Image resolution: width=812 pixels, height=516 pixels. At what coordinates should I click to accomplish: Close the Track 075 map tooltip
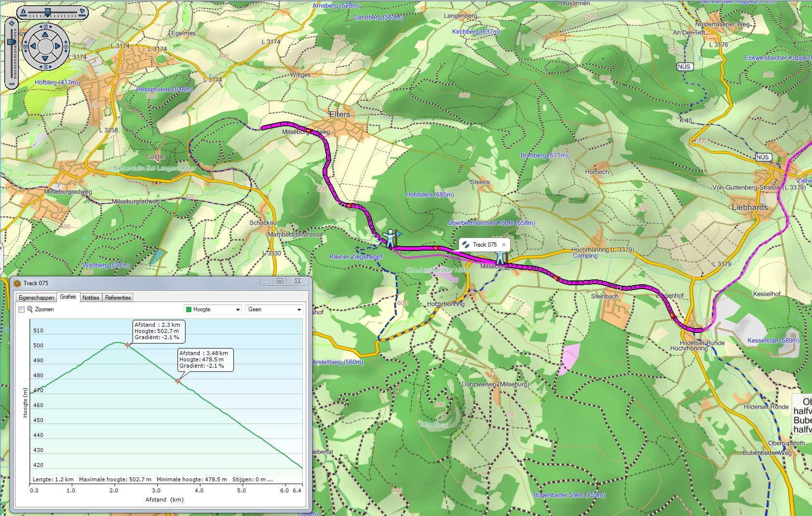[504, 245]
